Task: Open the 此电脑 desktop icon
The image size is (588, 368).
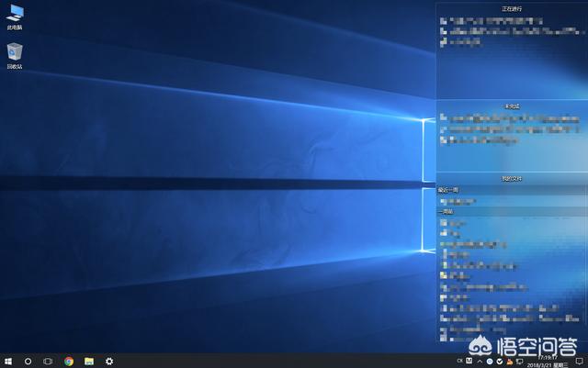Action: [x=15, y=17]
